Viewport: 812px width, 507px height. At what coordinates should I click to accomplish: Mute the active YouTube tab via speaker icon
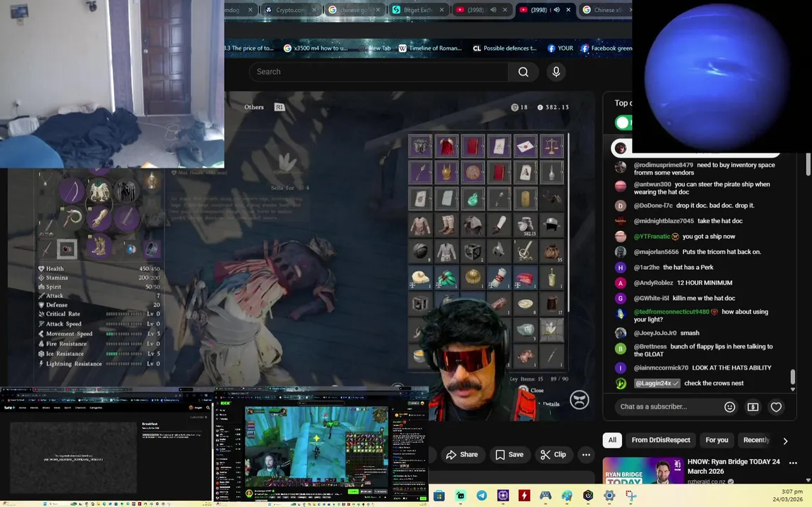(557, 10)
